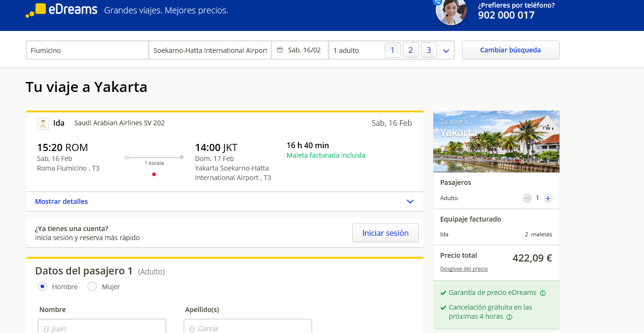The image size is (644, 333).
Task: Decrease adult passengers with the minus icon
Action: coord(527,198)
